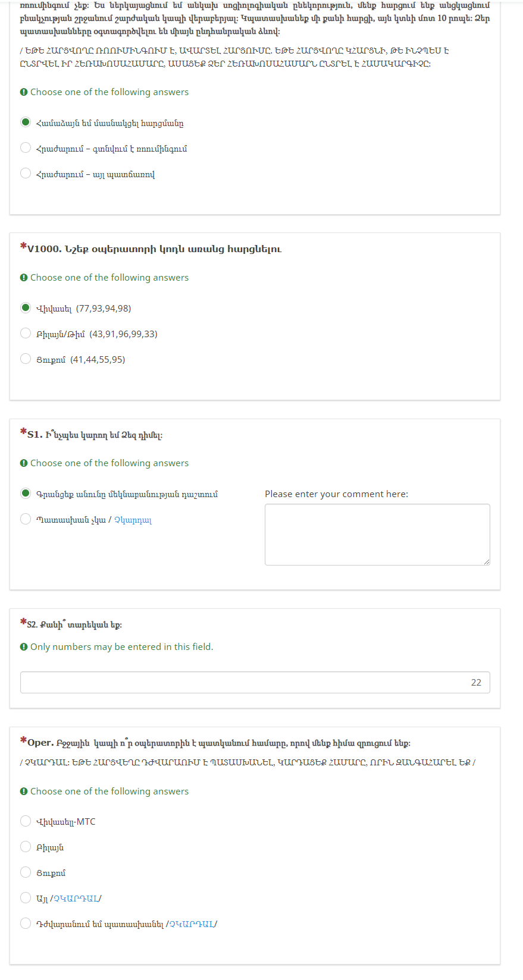Select the Բիլայն/Թիմ (43,91,96,99,33) option
523x980 pixels.
26,334
